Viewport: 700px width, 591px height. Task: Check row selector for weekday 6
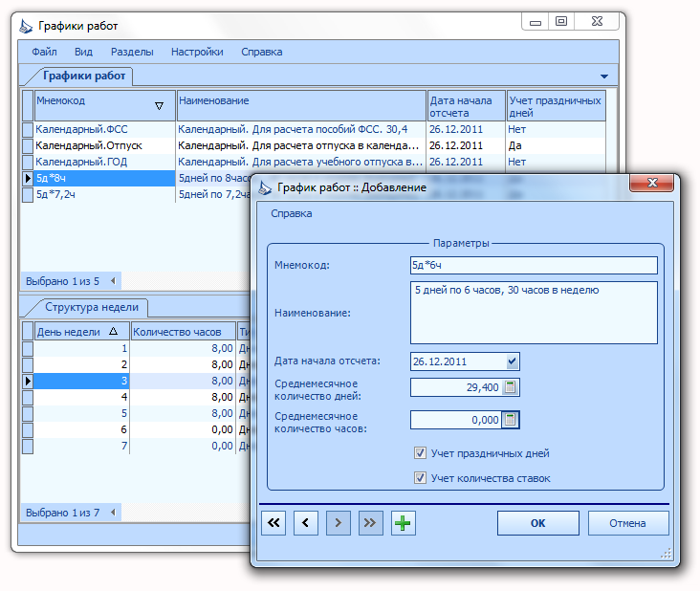click(x=28, y=429)
